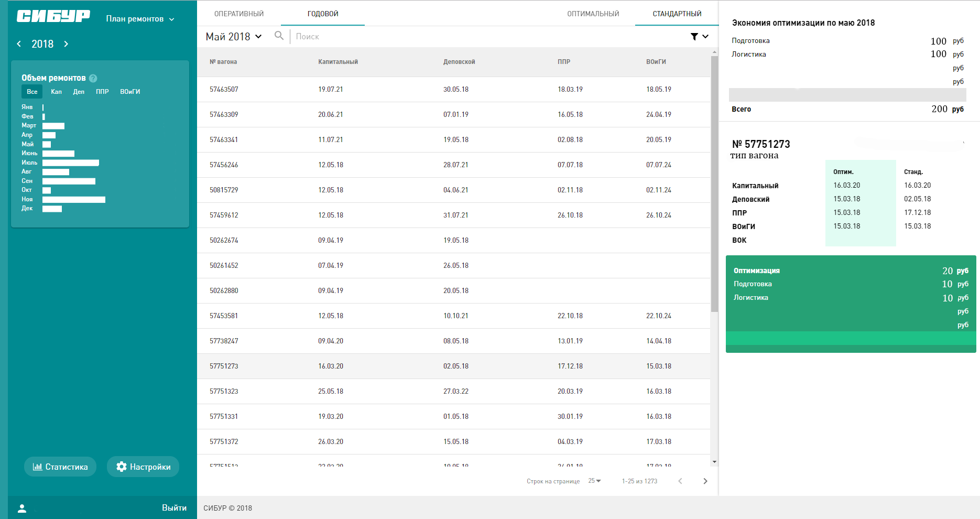This screenshot has width=980, height=519.
Task: Open План ремонтов dropdown menu
Action: pos(140,19)
